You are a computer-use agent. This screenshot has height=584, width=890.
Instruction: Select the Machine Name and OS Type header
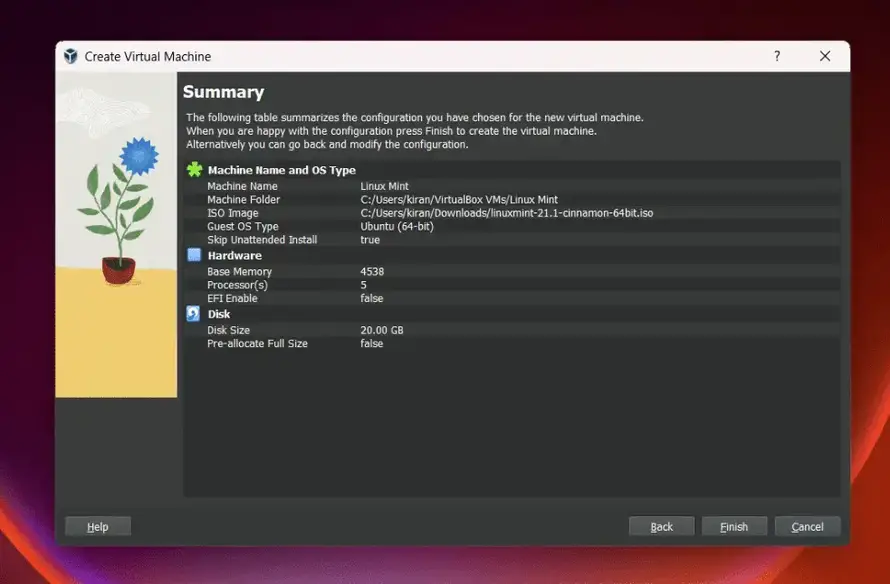[x=282, y=170]
